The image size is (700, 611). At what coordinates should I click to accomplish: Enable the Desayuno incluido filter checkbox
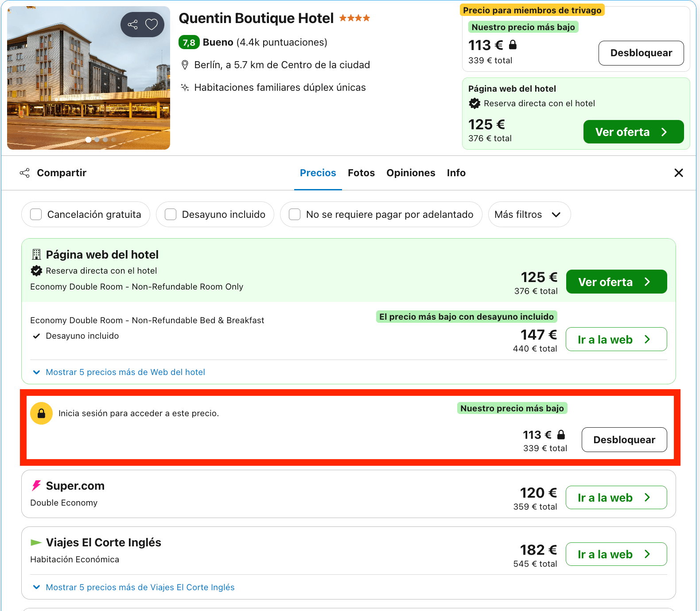[x=171, y=215]
